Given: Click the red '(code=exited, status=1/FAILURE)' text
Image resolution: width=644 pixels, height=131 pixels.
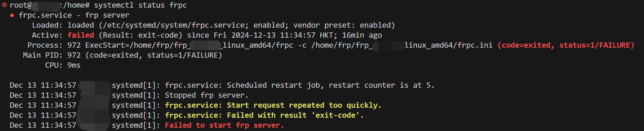Looking at the screenshot, I should click(x=566, y=45).
